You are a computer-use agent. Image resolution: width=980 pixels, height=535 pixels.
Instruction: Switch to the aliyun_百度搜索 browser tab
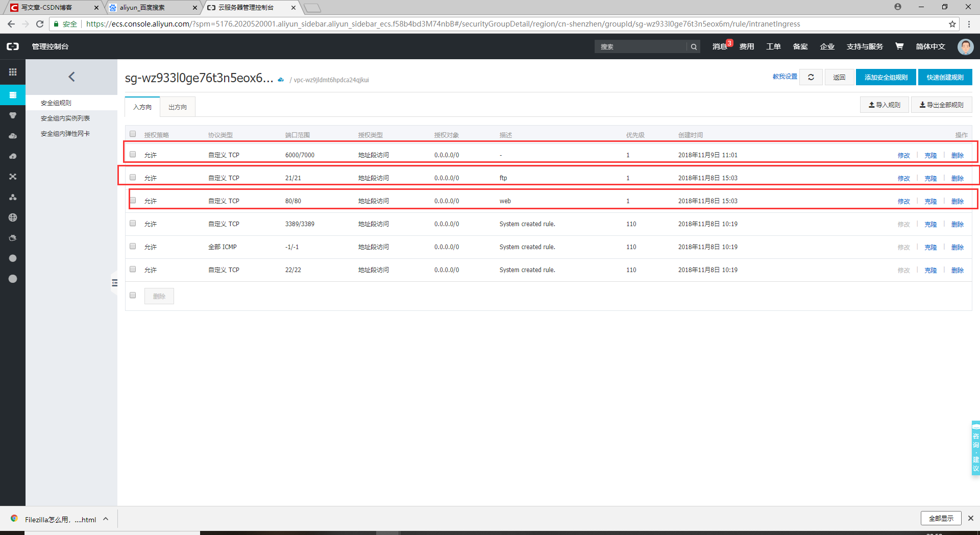(x=153, y=8)
